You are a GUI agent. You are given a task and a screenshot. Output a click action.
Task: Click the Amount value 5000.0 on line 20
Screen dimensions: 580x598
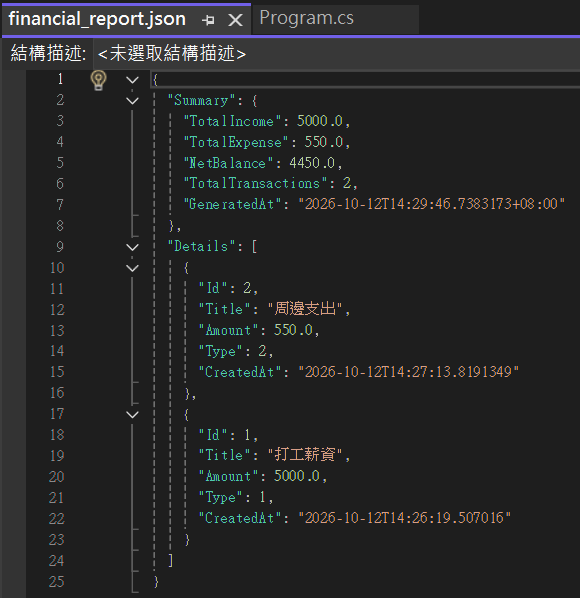click(x=297, y=476)
